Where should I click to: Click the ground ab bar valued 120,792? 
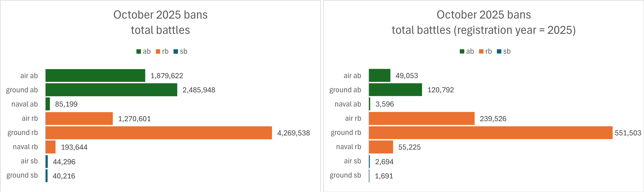point(395,90)
